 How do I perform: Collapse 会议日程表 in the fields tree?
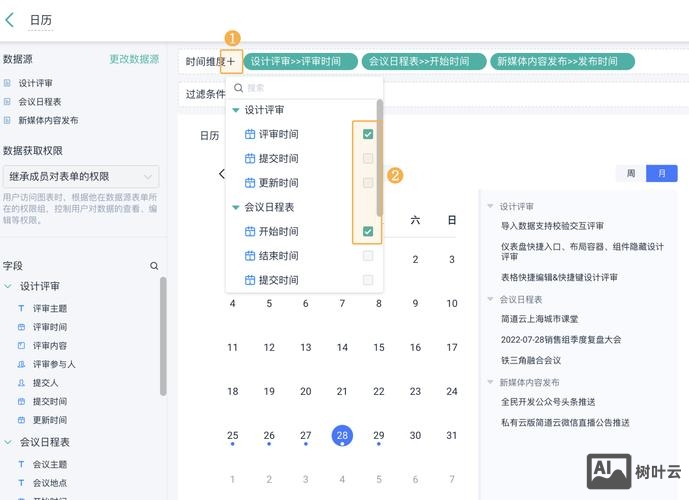point(8,442)
